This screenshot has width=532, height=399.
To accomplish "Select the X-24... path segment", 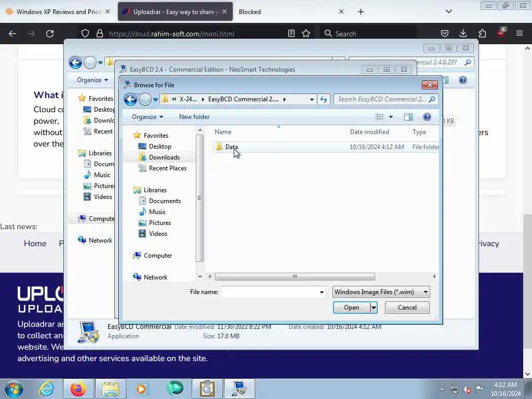I will [x=188, y=99].
